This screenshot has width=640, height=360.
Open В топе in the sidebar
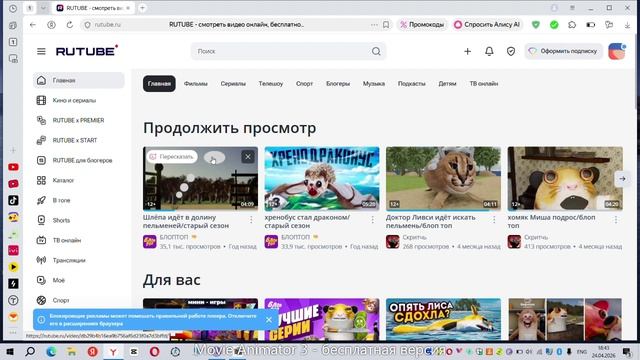78,200
